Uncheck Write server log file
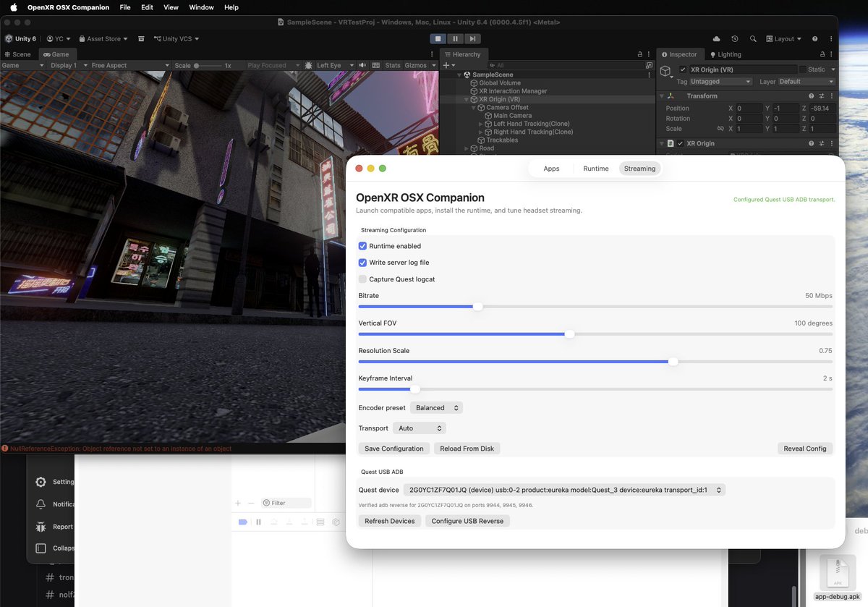The image size is (868, 607). 362,263
